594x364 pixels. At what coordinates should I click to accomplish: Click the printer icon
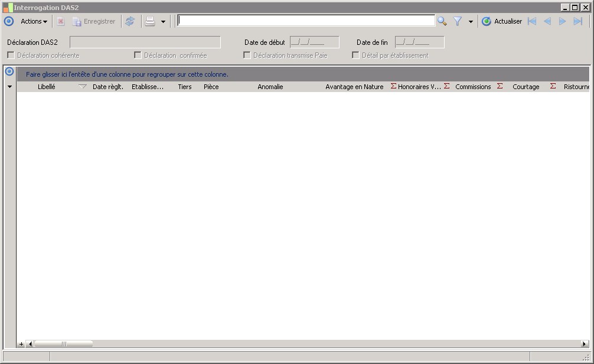[150, 21]
